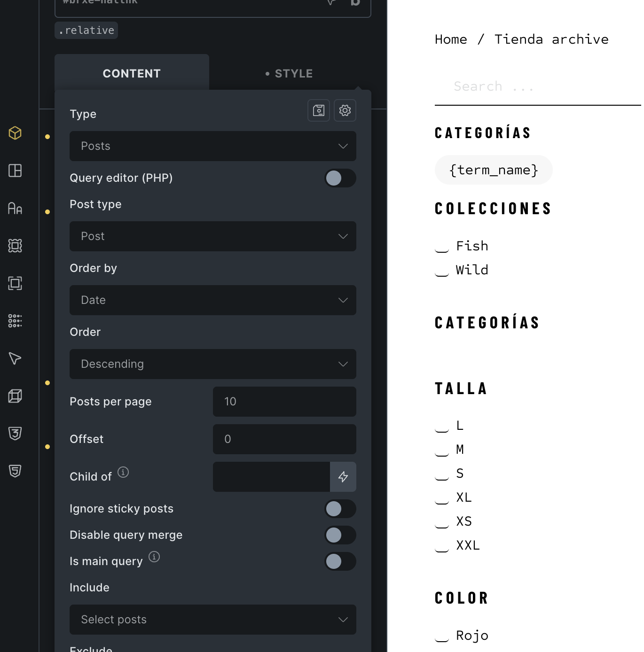
Task: Click the dynamic data lightning icon
Action: tap(343, 477)
